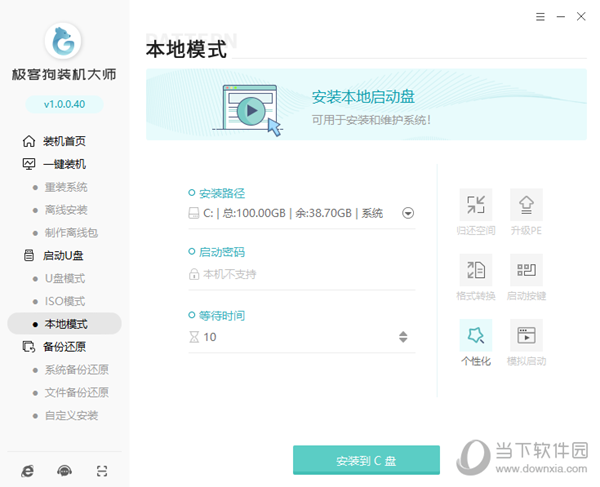Minimize the window with the dash button
The width and height of the screenshot is (600, 487).
point(561,17)
